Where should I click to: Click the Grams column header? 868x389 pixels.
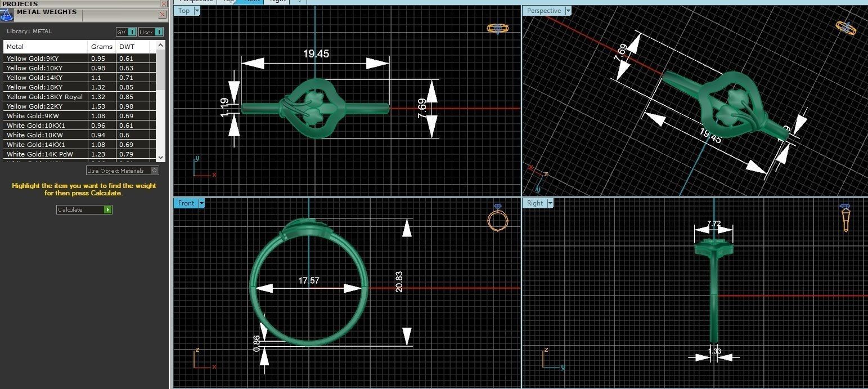pos(102,47)
